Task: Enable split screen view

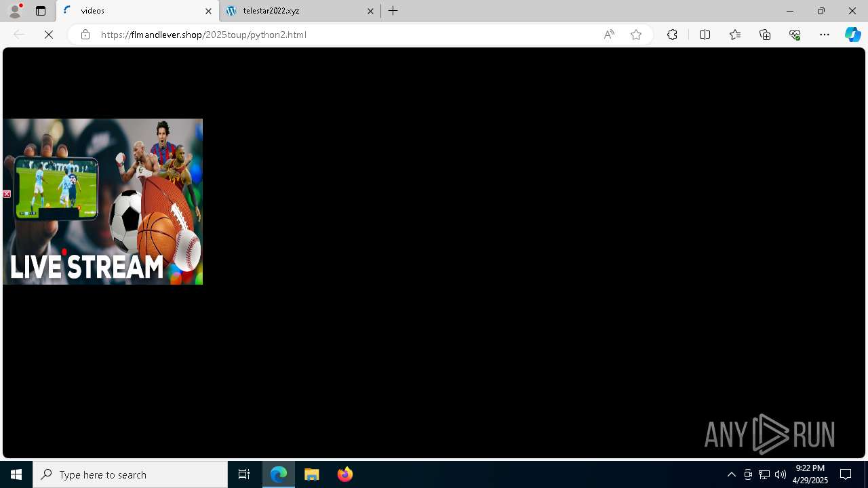Action: 705,35
